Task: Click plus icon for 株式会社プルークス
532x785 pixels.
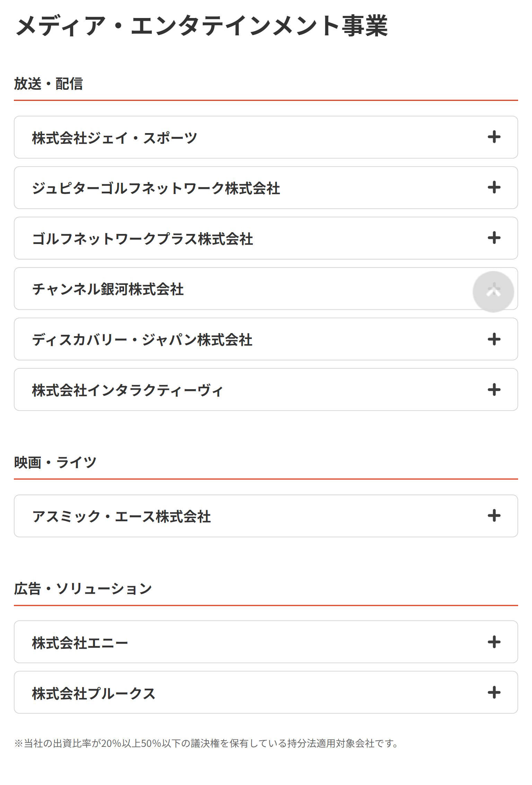Action: [x=494, y=692]
